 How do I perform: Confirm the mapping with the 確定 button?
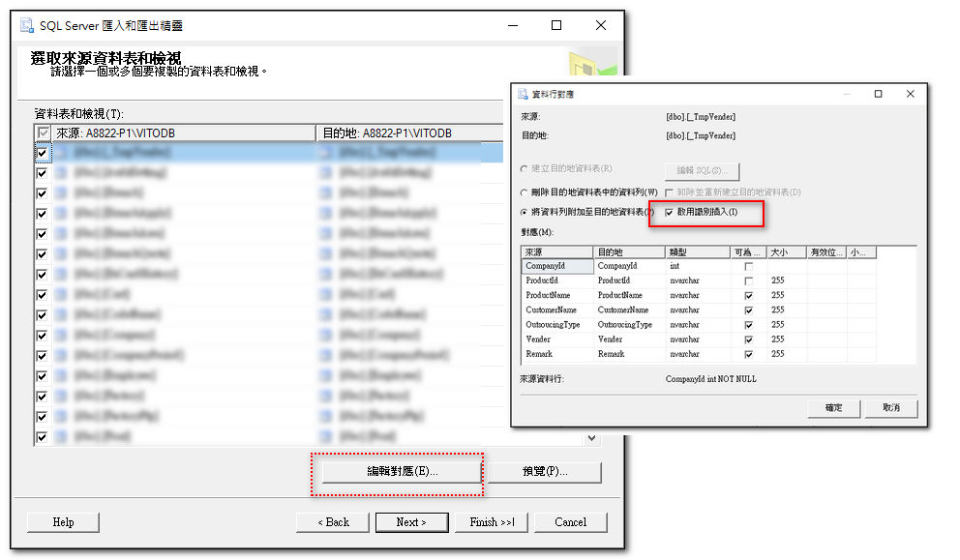tap(833, 408)
